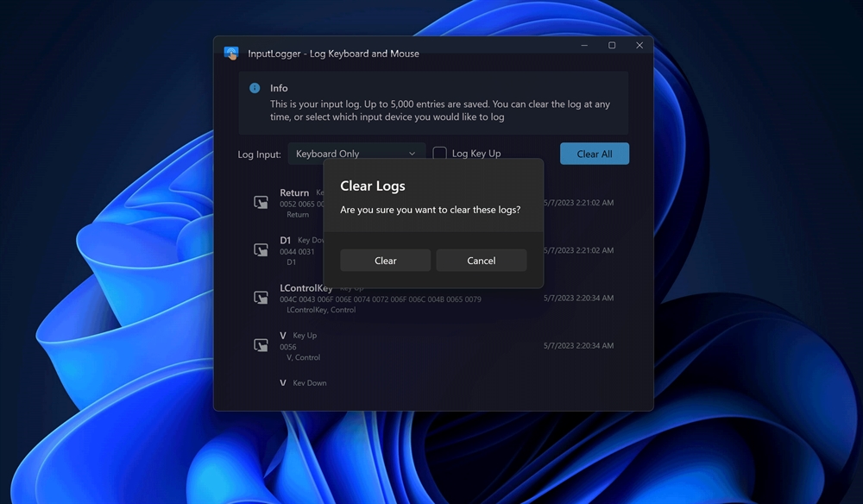Click the blue Info icon

[x=255, y=88]
